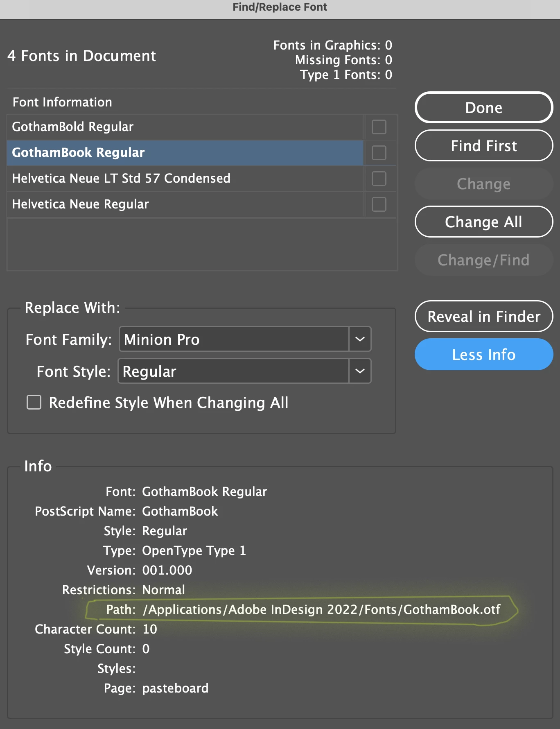Image resolution: width=560 pixels, height=729 pixels.
Task: Open Font Family dropdown arrow
Action: click(360, 339)
